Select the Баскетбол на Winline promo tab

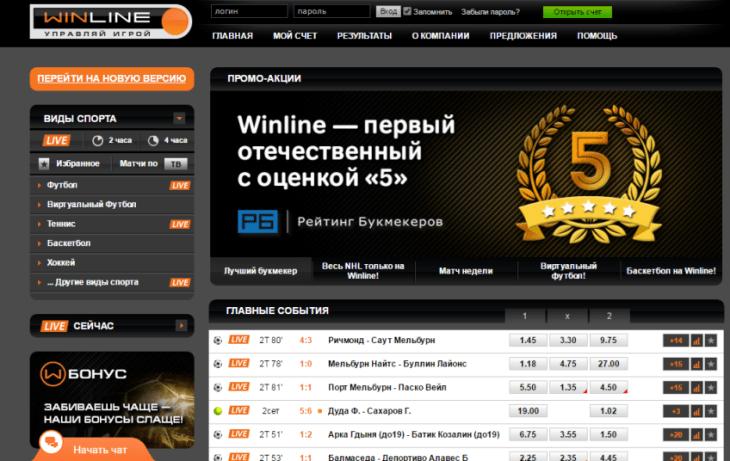[671, 271]
